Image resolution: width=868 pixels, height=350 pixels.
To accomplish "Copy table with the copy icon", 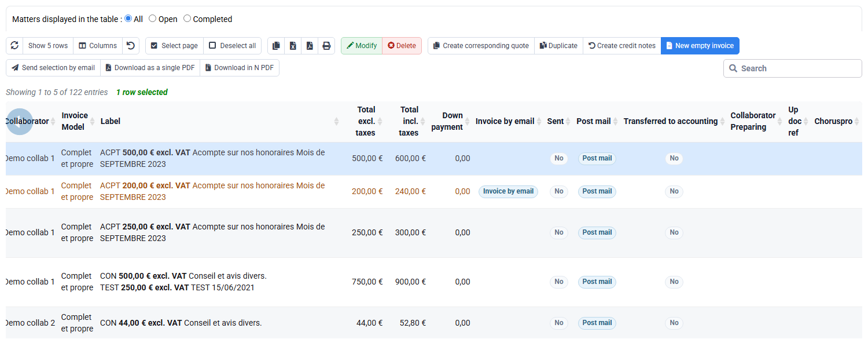I will 276,46.
